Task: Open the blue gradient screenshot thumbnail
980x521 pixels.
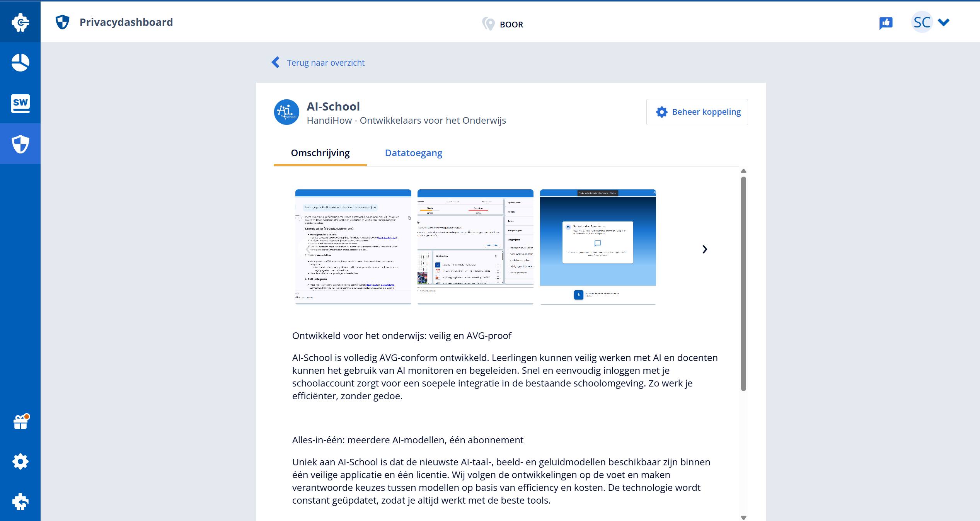Action: click(x=598, y=247)
